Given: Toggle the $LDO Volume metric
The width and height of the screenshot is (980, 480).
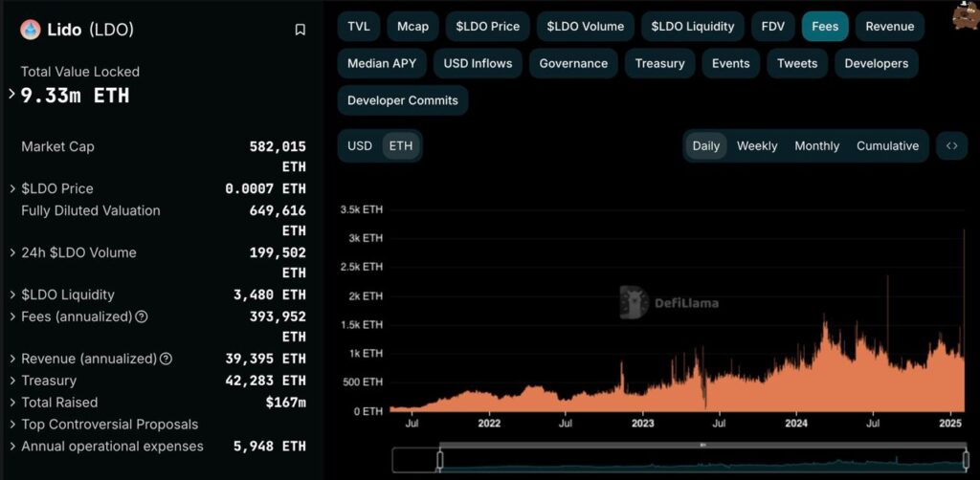Looking at the screenshot, I should tap(586, 26).
